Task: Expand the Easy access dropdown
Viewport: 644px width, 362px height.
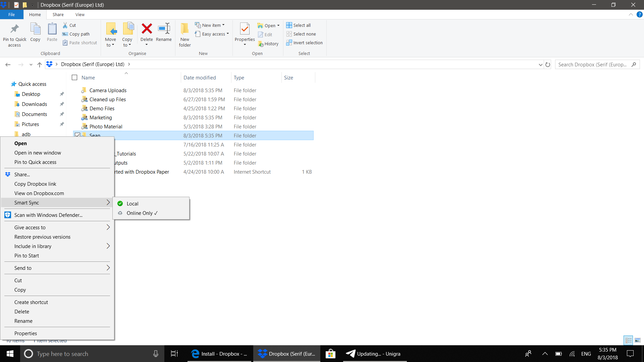Action: pos(228,34)
